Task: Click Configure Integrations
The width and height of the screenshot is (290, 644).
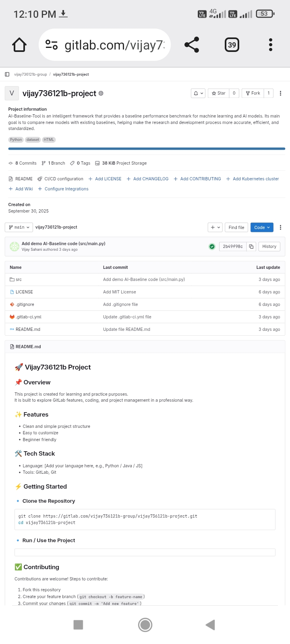Action: (x=63, y=189)
